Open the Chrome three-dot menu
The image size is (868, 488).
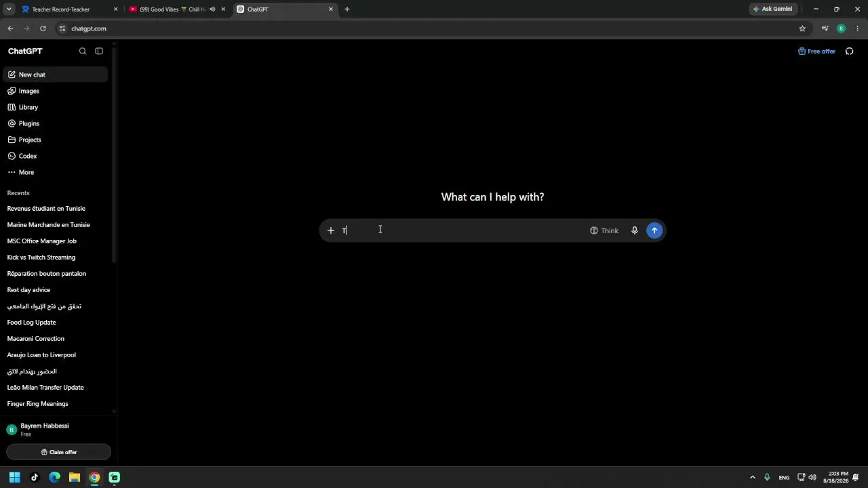click(x=858, y=28)
